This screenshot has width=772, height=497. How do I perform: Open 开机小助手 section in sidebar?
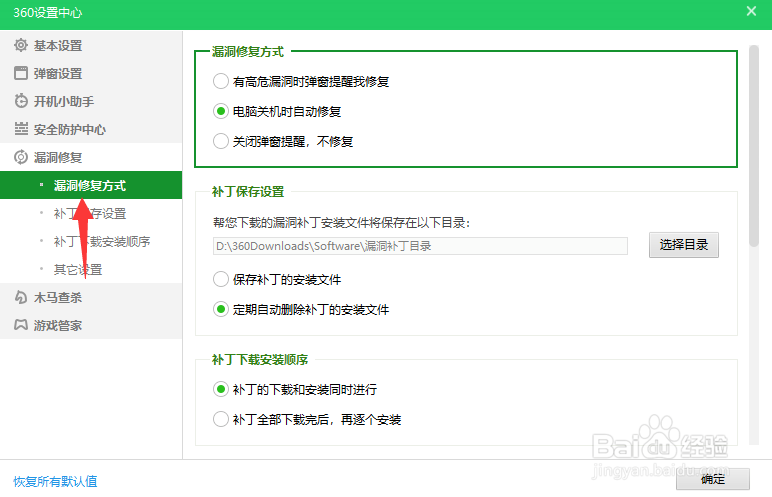[91, 101]
